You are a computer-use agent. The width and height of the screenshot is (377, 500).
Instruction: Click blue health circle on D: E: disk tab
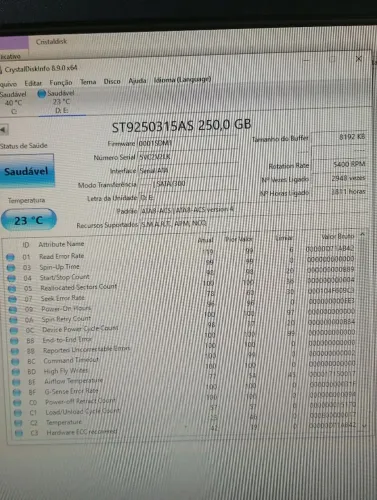tap(42, 94)
